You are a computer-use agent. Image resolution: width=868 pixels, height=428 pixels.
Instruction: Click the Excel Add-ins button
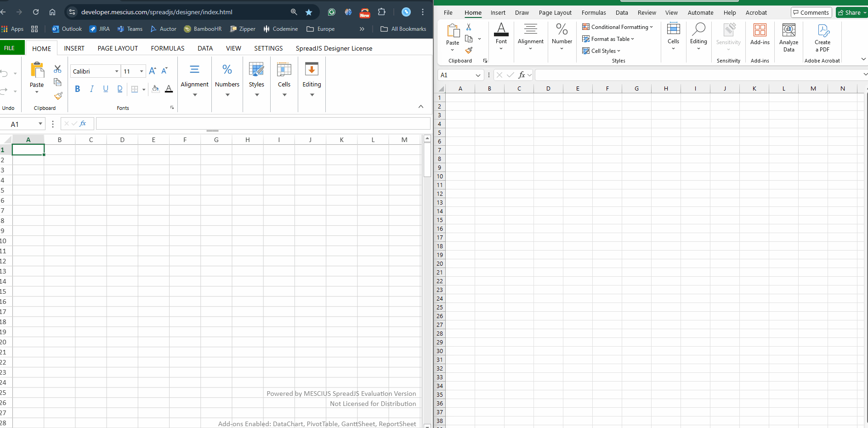pos(760,34)
